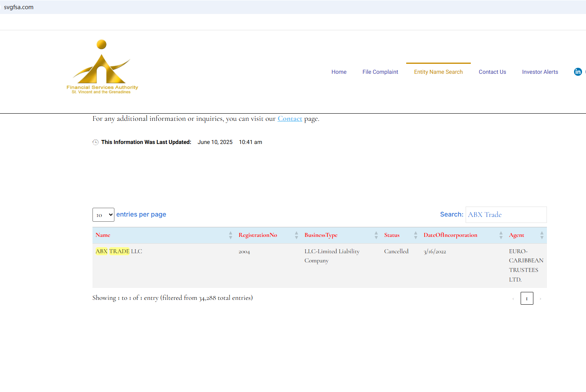Sort table by Name column arrows

[230, 235]
